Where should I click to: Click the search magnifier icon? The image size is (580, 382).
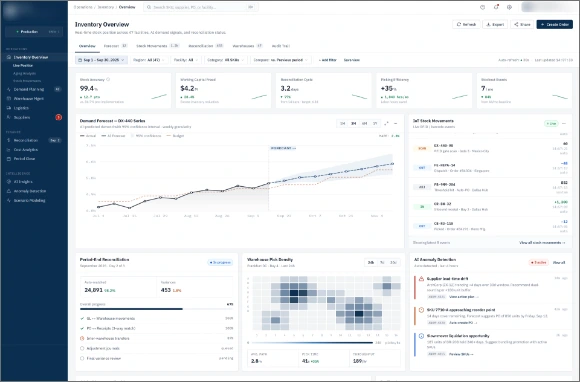pyautogui.click(x=149, y=7)
